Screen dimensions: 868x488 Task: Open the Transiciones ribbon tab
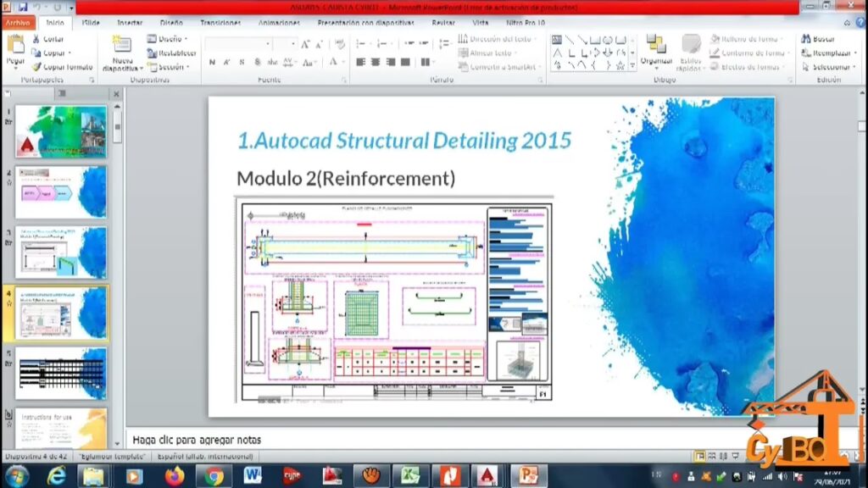(220, 23)
